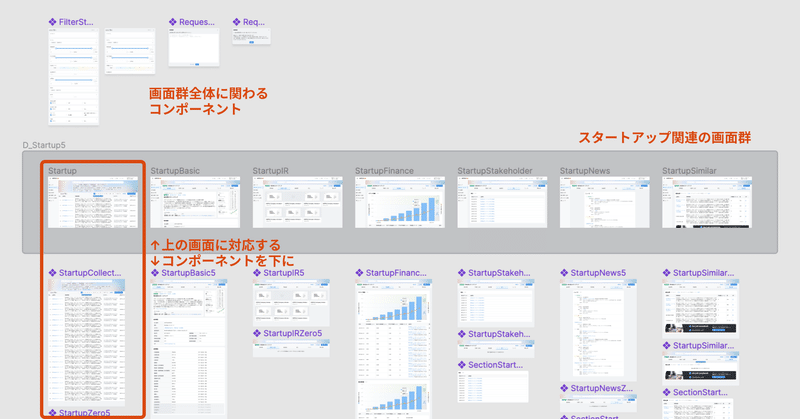
Task: Select the StartupNews frame thumbnail
Action: 605,203
